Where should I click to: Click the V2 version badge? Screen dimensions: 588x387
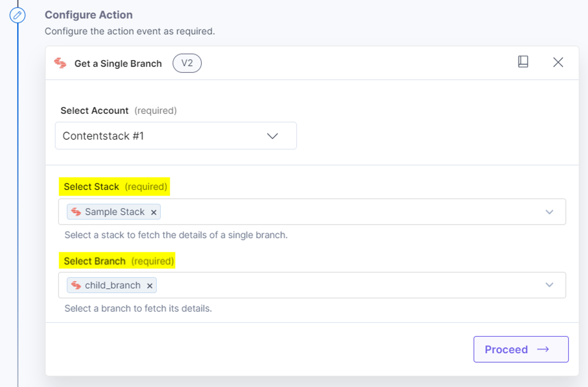tap(187, 63)
